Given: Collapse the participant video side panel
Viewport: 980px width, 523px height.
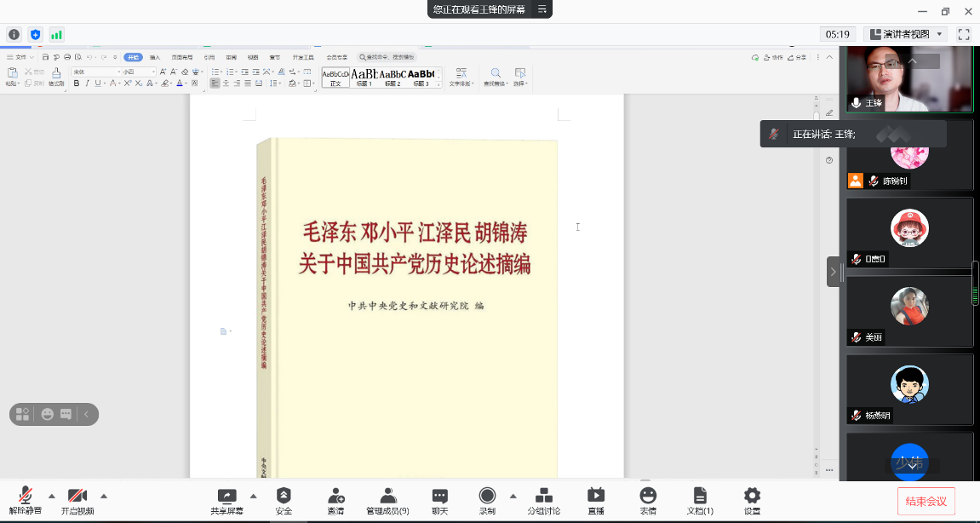Looking at the screenshot, I should [833, 272].
